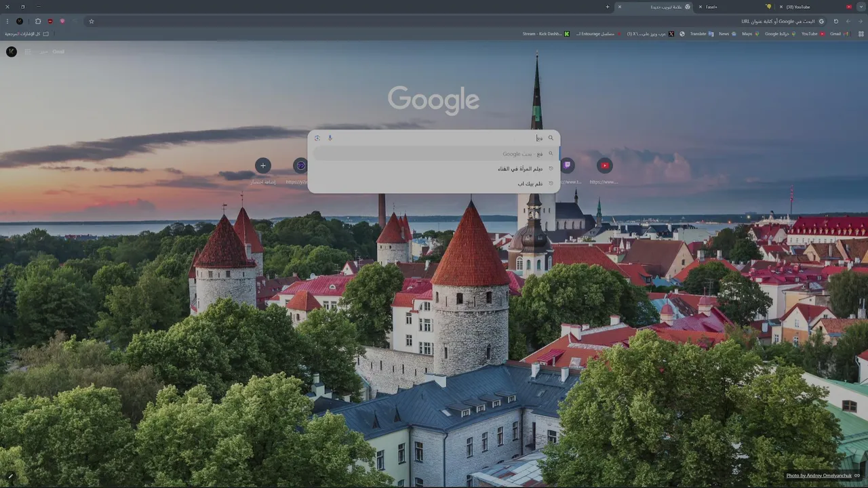This screenshot has width=868, height=488.
Task: Choose suggestion 'فلم بيك اب'
Action: coord(434,184)
